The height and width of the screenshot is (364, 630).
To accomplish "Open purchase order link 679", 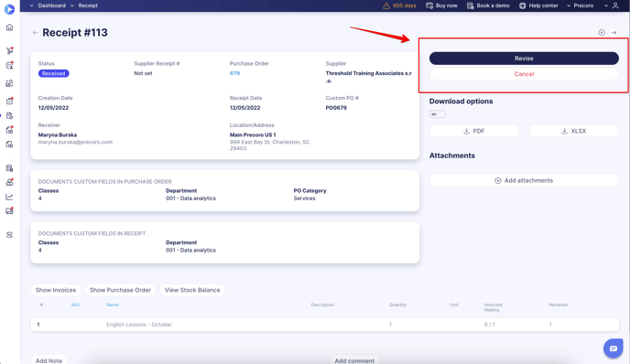I will [x=234, y=73].
